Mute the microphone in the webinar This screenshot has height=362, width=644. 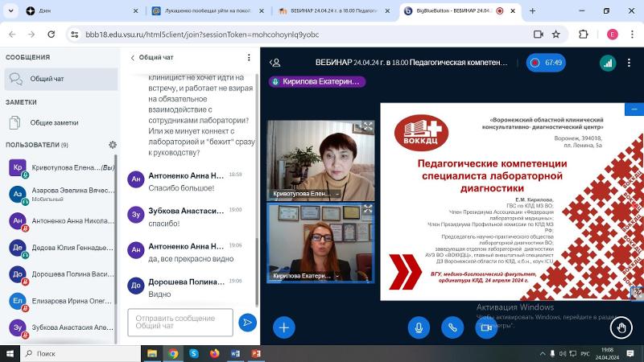click(418, 327)
